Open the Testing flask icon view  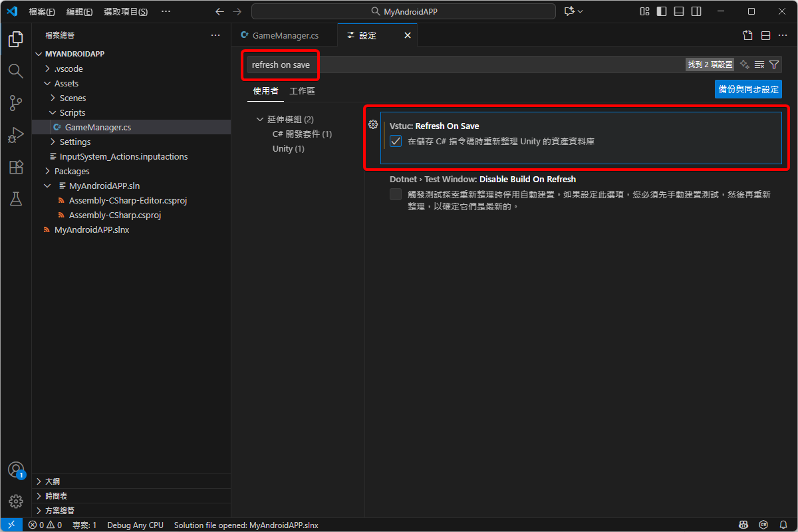tap(15, 199)
